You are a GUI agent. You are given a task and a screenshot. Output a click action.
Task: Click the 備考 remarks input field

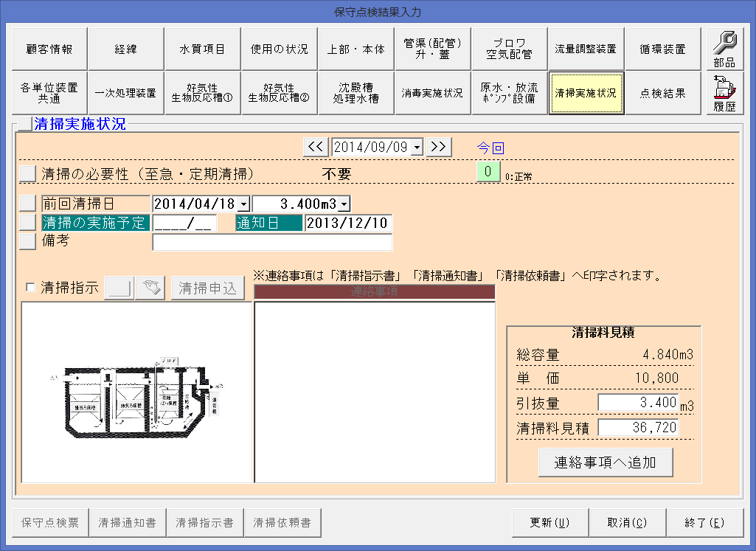(x=272, y=243)
